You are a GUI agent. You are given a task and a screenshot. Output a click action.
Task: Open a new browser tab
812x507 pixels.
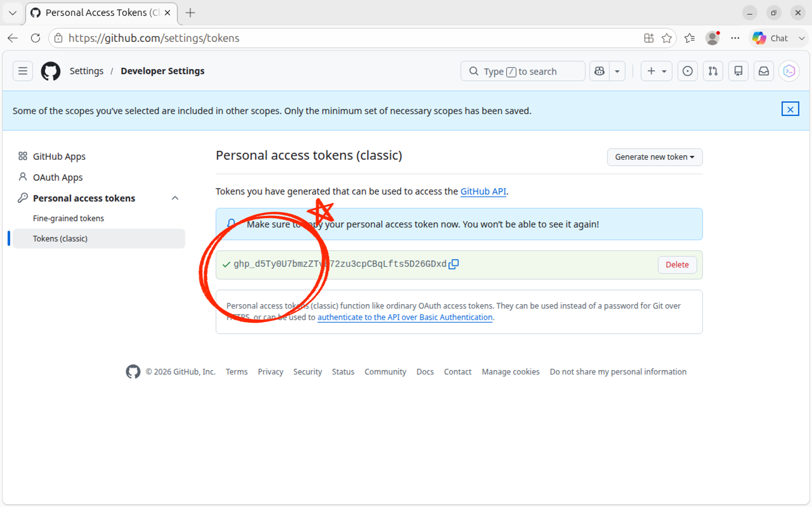pos(190,12)
